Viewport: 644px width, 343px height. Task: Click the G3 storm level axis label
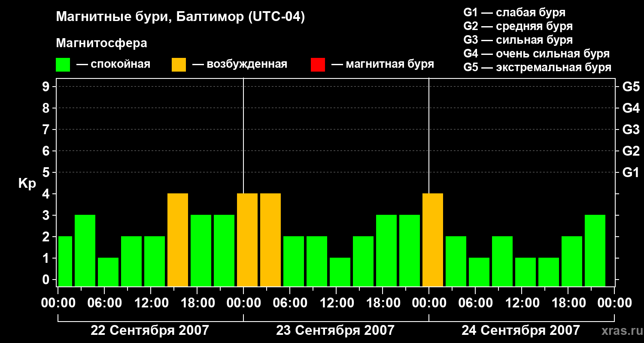coord(631,129)
